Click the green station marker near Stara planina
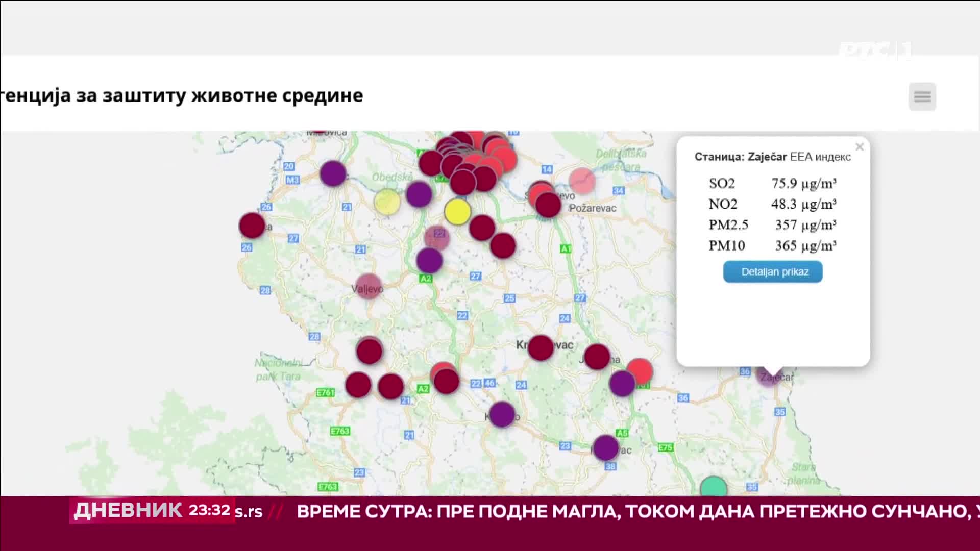The width and height of the screenshot is (980, 551). click(x=713, y=487)
